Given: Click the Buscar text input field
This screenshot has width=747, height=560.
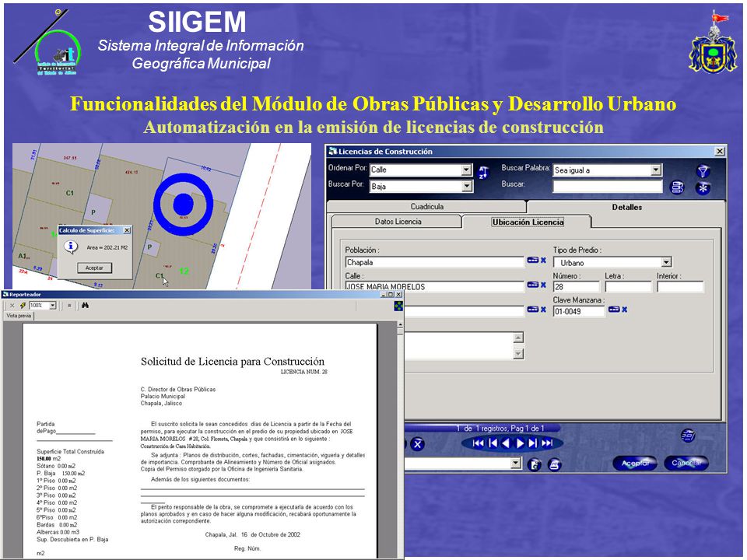Looking at the screenshot, I should point(608,187).
